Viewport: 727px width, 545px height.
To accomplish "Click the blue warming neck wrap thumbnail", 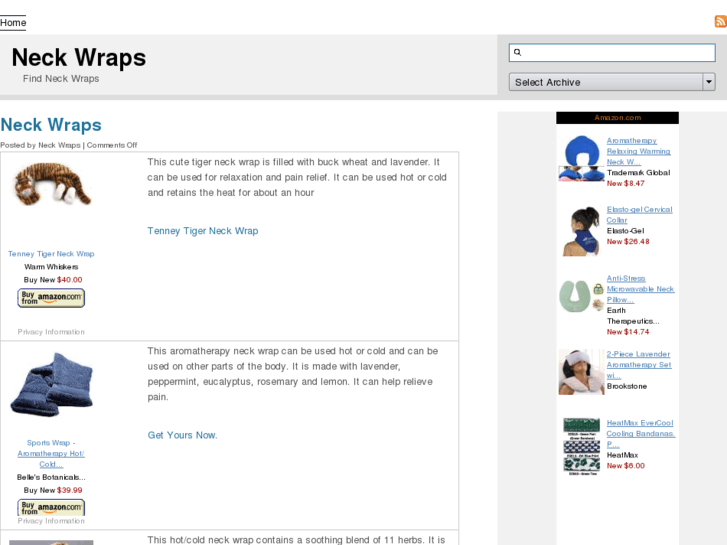I will 581,158.
